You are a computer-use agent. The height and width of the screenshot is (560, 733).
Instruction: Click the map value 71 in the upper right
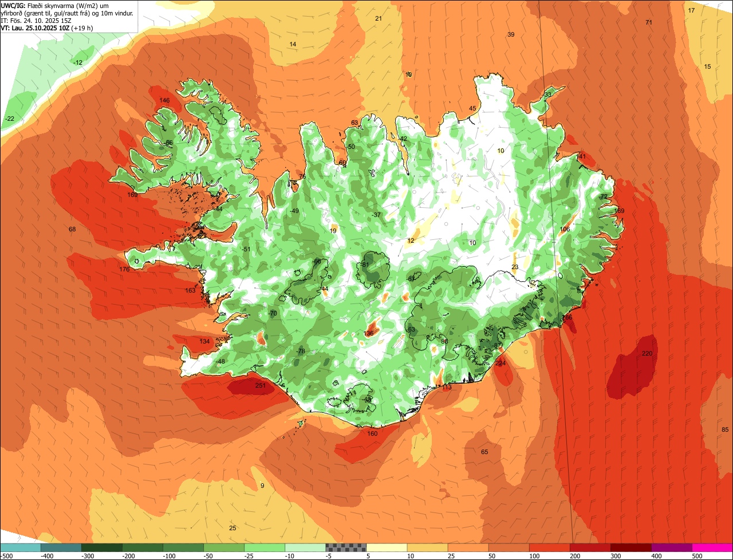point(649,22)
